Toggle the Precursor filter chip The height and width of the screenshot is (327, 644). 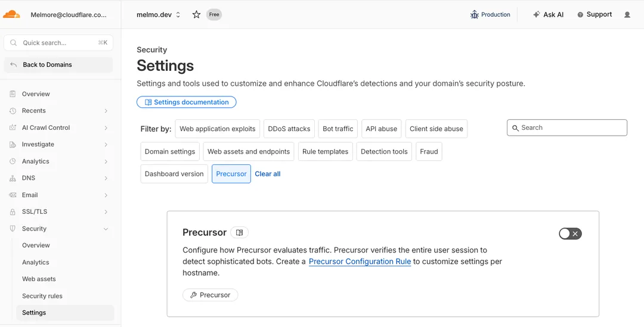coord(231,174)
